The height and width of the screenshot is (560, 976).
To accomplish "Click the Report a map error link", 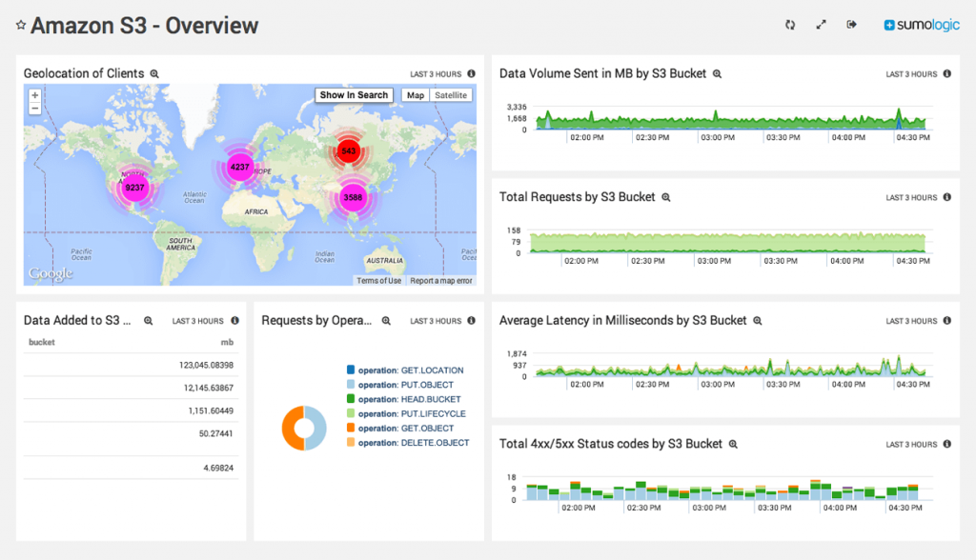I will point(440,281).
